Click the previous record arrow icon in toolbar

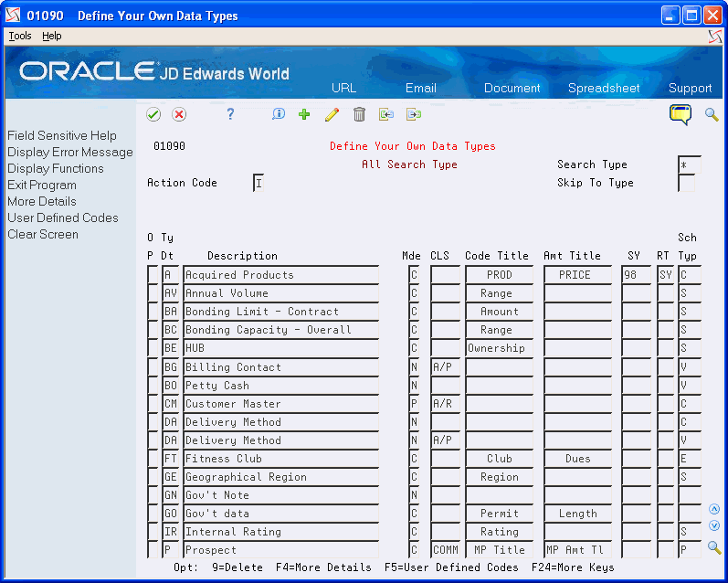point(385,114)
